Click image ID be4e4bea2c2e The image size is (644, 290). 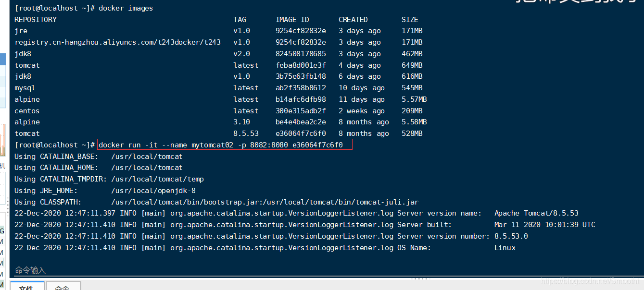(x=301, y=122)
